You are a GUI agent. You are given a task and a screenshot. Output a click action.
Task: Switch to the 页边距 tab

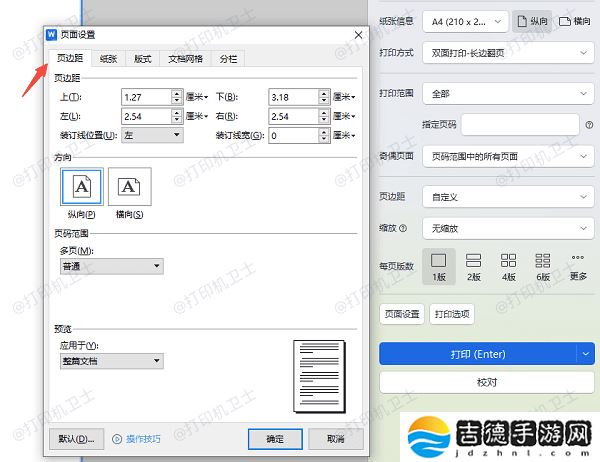[x=70, y=58]
